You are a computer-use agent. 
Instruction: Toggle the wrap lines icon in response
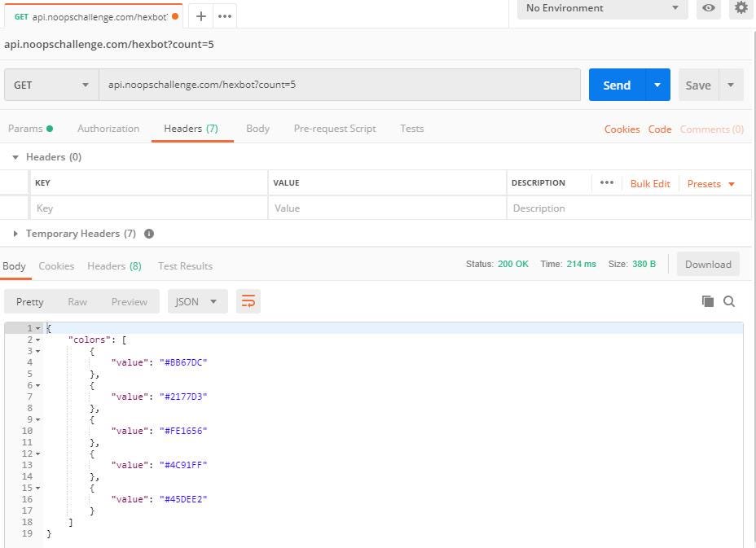[x=248, y=301]
